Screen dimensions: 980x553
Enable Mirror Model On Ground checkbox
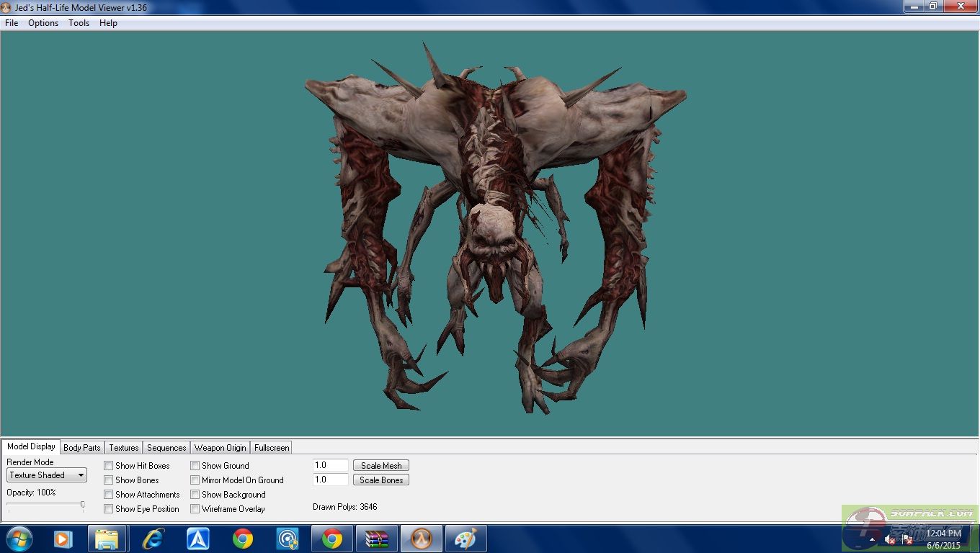(x=195, y=480)
